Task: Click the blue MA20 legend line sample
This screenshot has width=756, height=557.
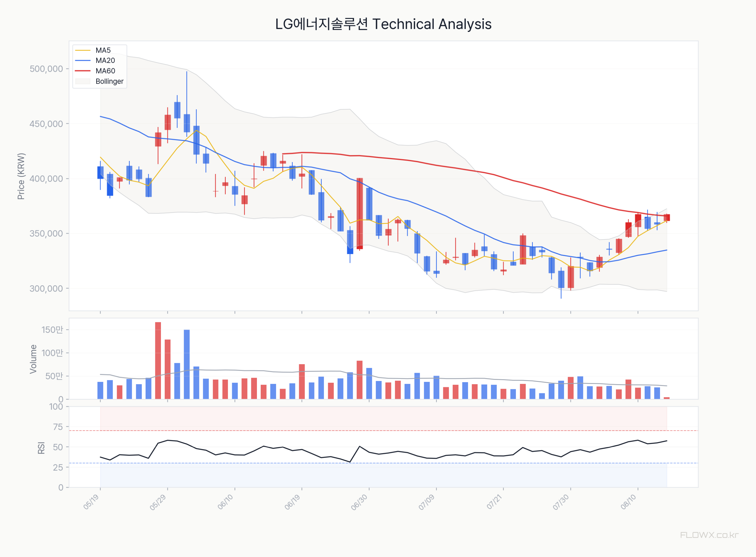Action: (83, 61)
